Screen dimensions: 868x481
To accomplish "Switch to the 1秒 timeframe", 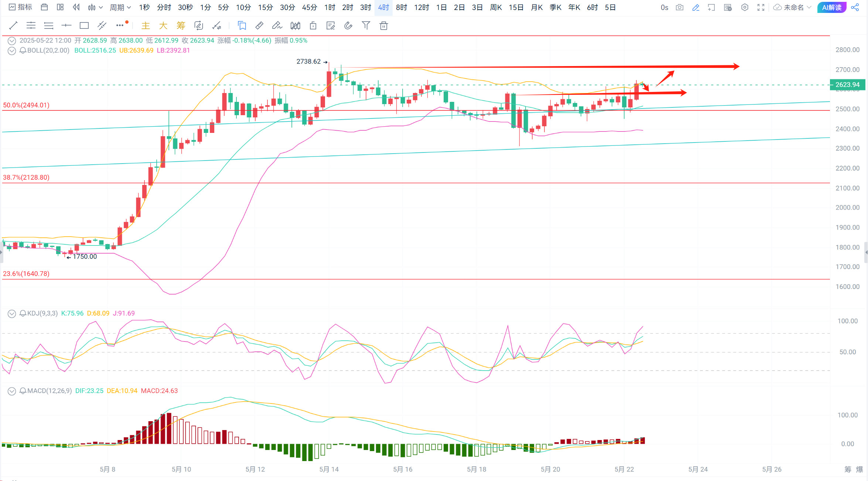I will tap(144, 7).
